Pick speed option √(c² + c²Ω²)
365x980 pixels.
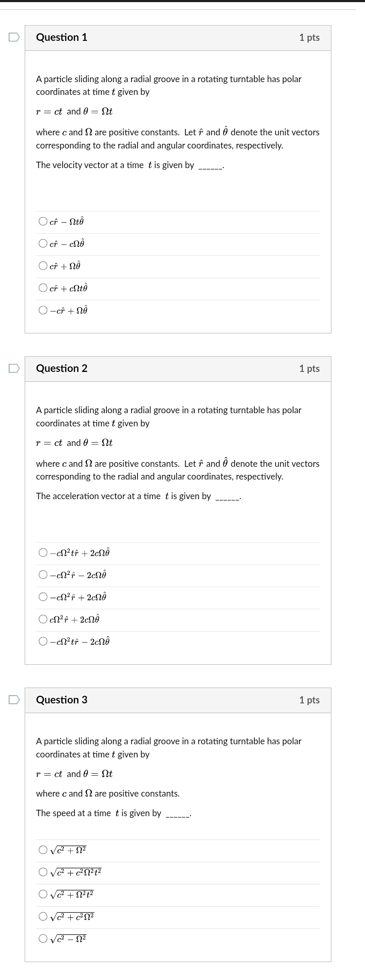[43, 916]
